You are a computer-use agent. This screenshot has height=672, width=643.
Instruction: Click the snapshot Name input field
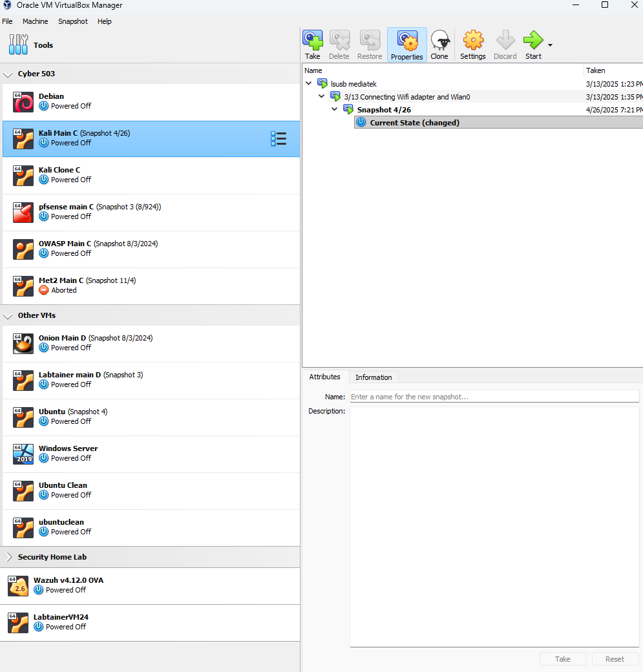tap(494, 396)
